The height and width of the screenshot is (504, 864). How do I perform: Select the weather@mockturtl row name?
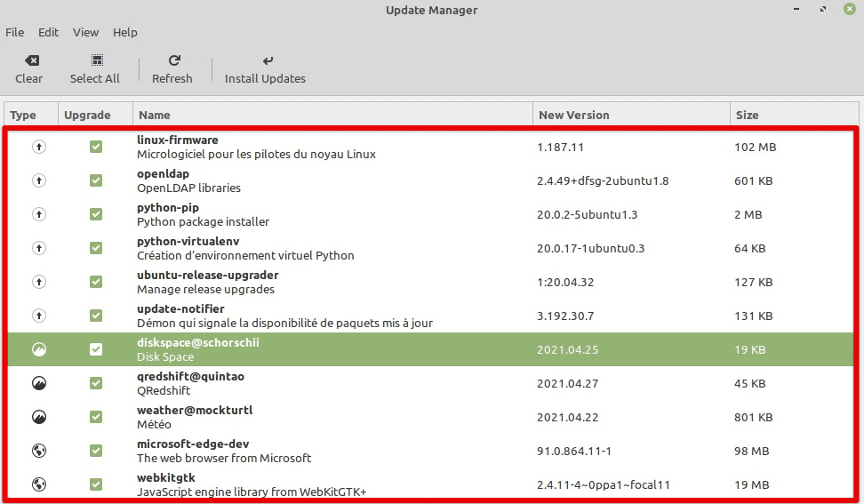tap(195, 410)
